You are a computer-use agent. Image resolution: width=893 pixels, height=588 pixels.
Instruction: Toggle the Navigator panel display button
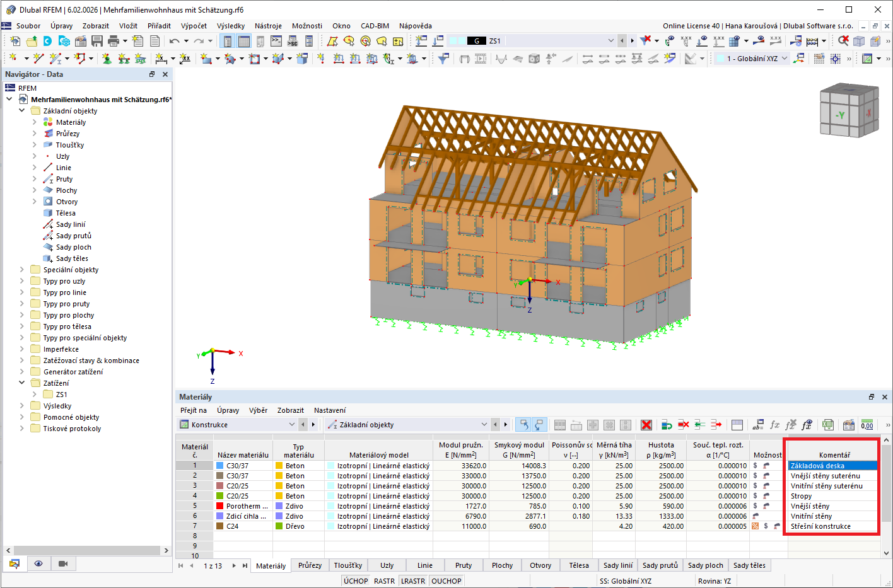point(227,41)
